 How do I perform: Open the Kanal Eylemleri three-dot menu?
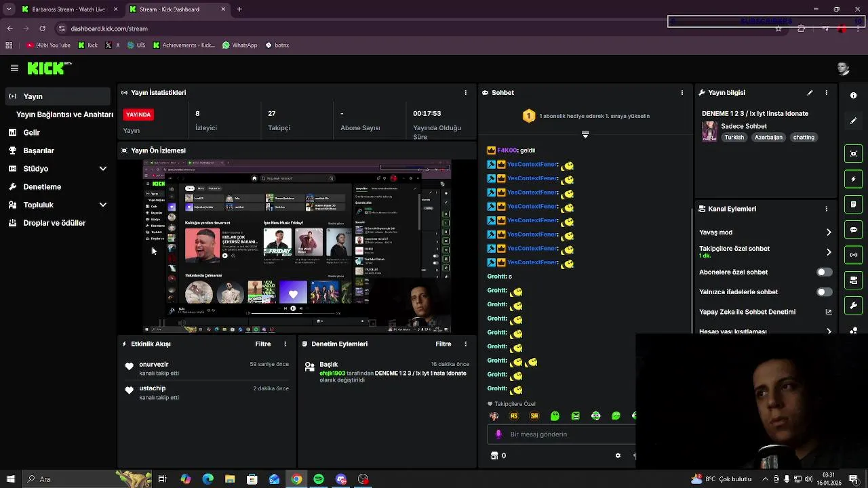(826, 209)
